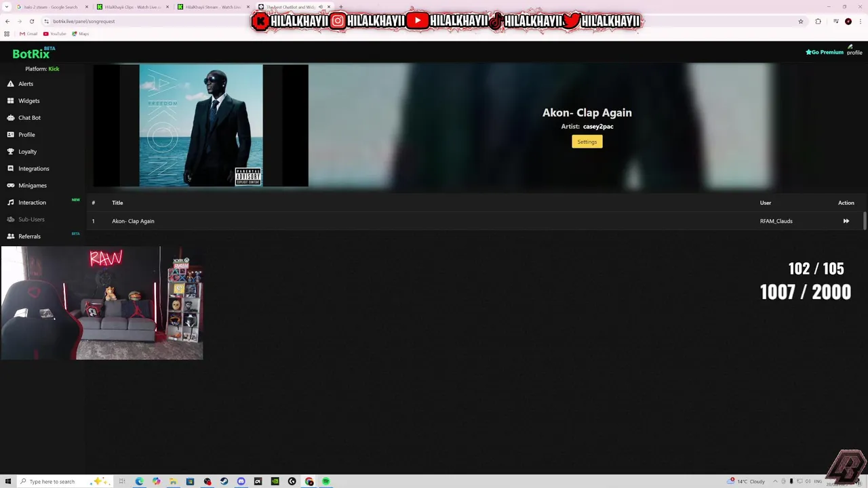Open Spotify from the taskbar
The width and height of the screenshot is (868, 488).
(x=326, y=481)
